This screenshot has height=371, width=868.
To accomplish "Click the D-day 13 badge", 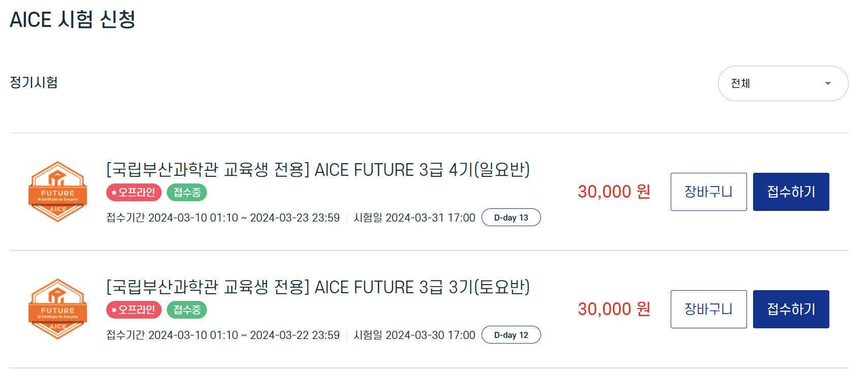I will tap(511, 217).
